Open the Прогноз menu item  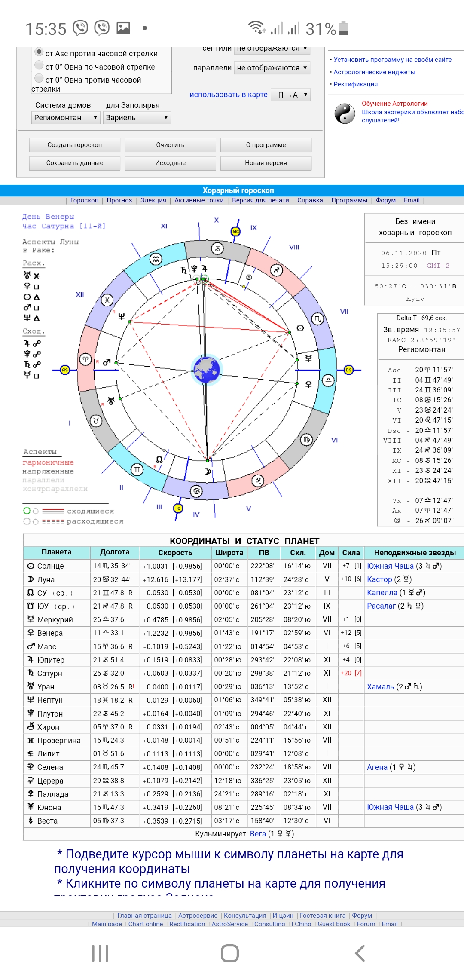[x=119, y=200]
